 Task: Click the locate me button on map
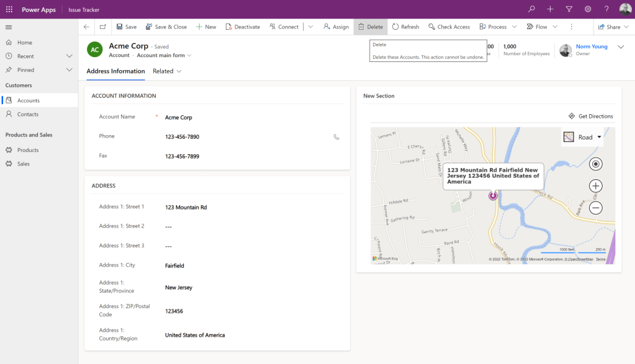[x=596, y=164]
